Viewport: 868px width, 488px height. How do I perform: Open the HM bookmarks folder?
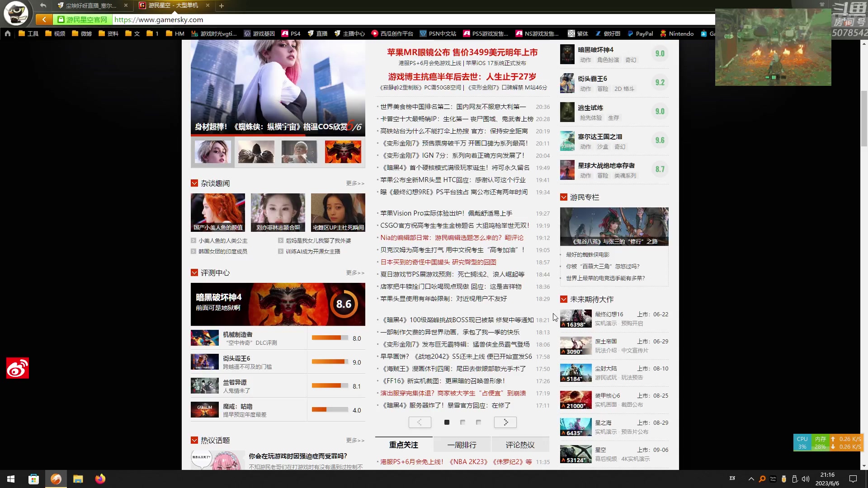pos(175,33)
